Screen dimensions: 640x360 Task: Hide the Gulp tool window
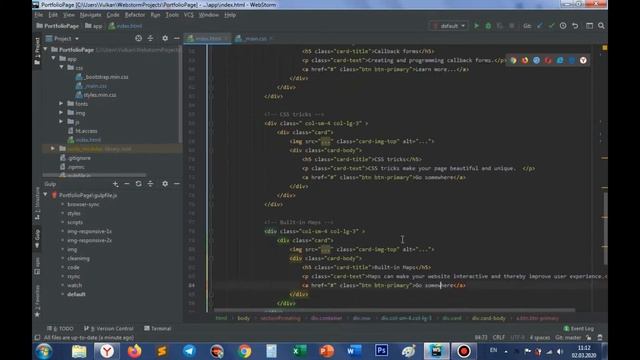pyautogui.click(x=176, y=184)
